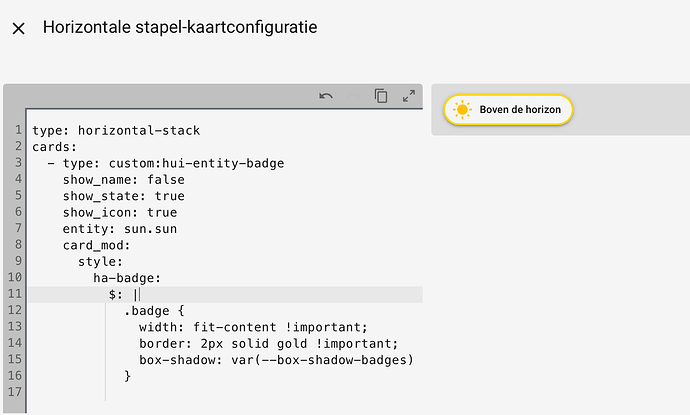Click the 'show_icon: true' line
Screen dimensions: 690x415
pos(120,213)
